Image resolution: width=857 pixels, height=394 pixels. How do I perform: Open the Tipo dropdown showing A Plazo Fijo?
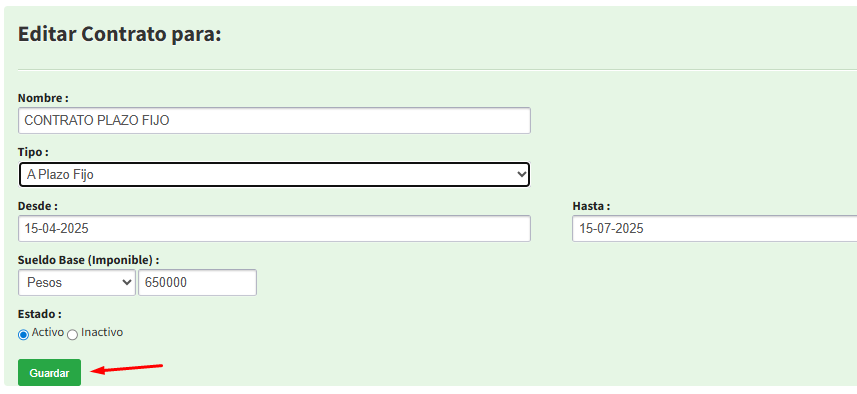[274, 175]
